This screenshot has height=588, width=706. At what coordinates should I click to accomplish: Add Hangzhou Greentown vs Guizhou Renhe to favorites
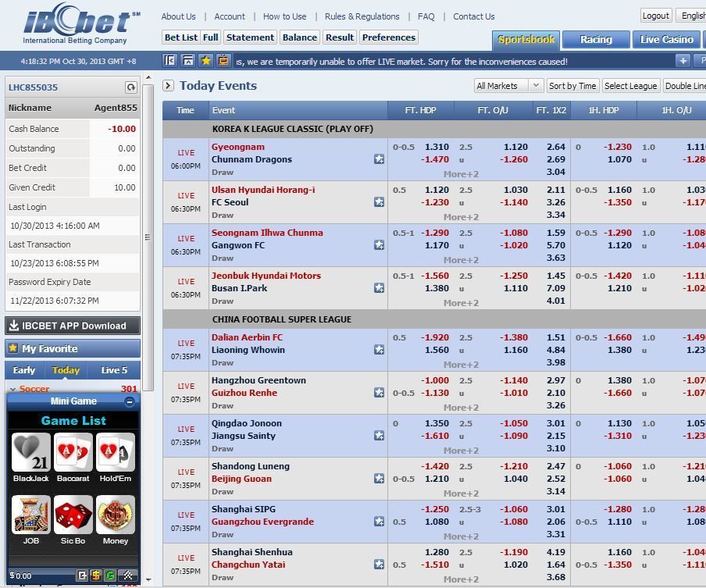click(x=379, y=393)
